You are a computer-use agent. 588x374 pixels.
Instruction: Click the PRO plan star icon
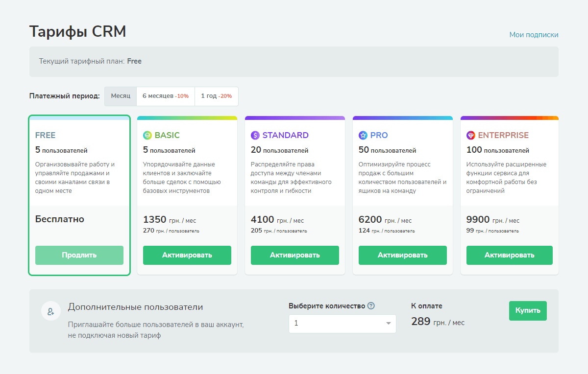[x=363, y=135]
